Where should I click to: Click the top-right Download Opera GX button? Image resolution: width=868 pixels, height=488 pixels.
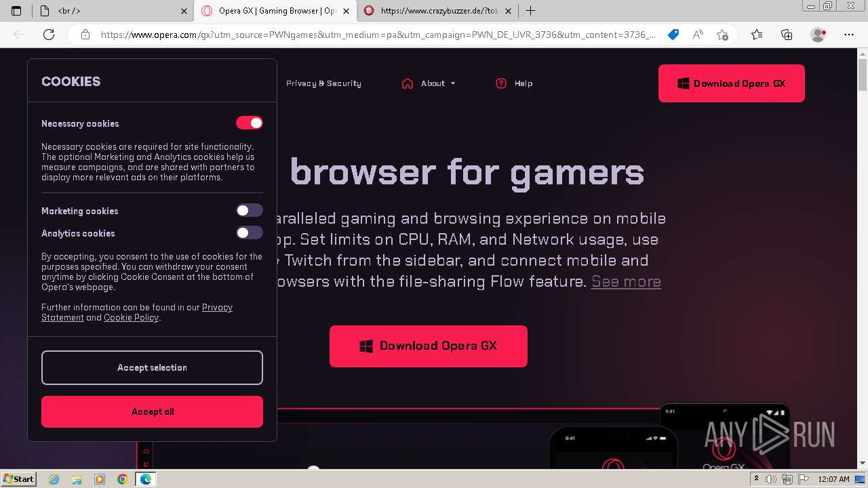732,83
